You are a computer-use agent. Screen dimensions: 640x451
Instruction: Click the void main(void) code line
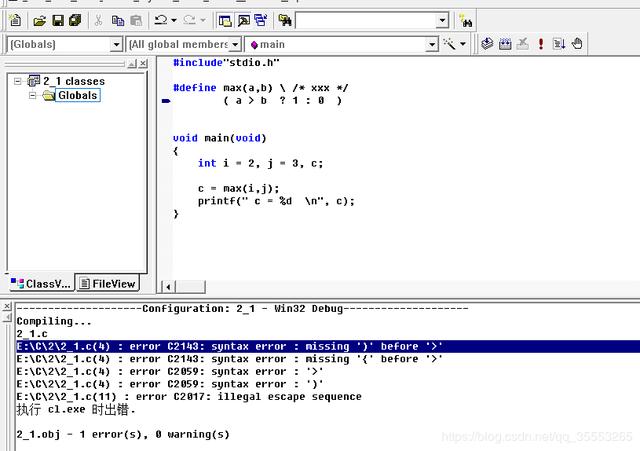tap(220, 138)
